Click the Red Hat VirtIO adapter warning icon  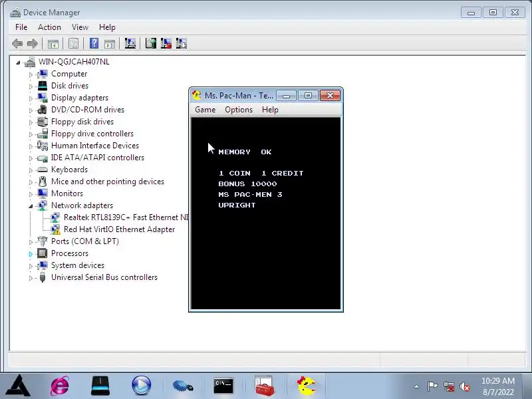pyautogui.click(x=55, y=229)
